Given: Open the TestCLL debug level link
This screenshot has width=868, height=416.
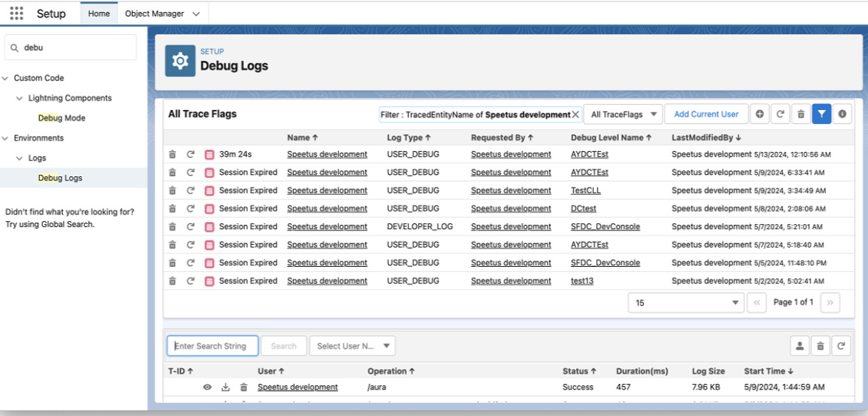Looking at the screenshot, I should point(586,191).
